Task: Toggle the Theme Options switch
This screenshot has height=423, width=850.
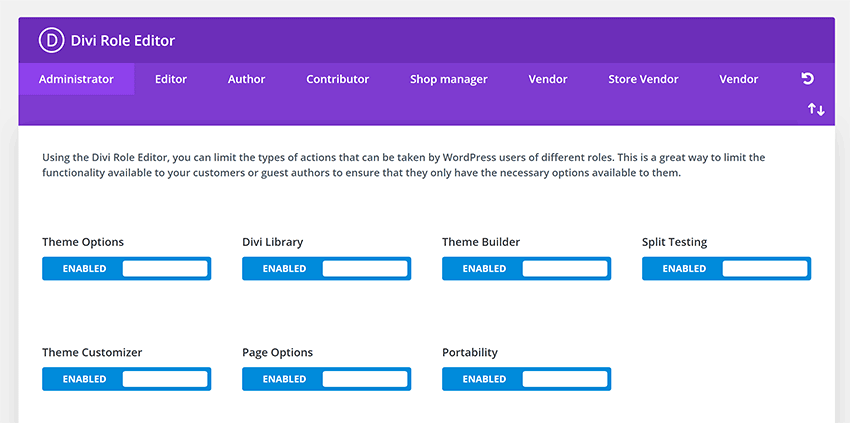Action: coord(126,268)
